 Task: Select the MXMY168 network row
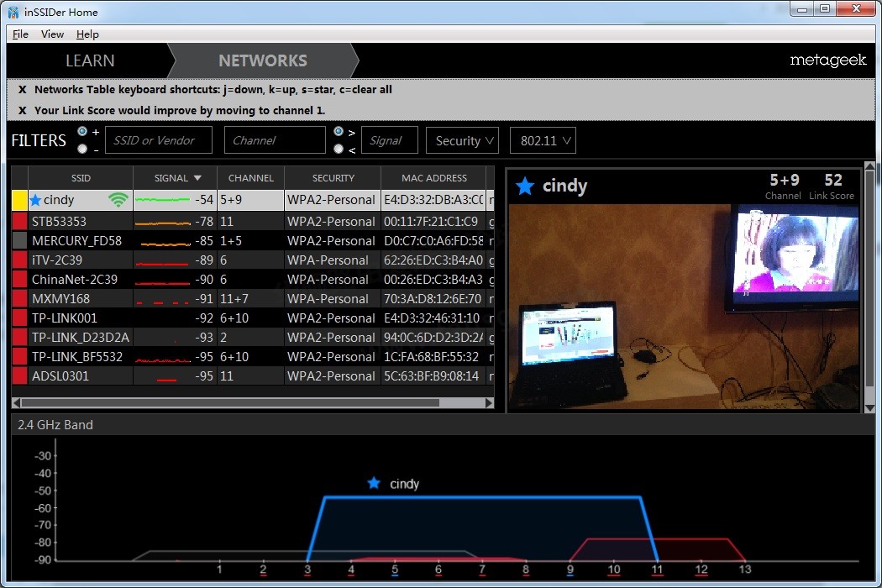point(253,299)
